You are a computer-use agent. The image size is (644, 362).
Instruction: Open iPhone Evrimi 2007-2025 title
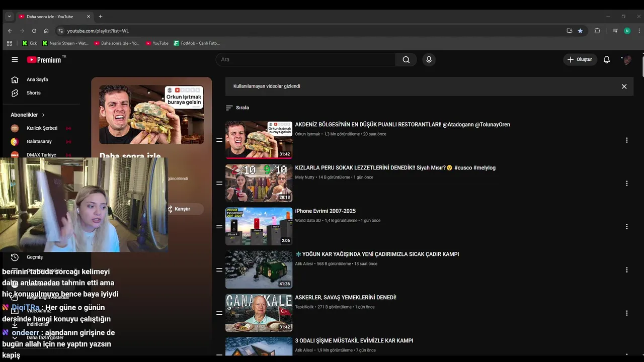tap(325, 211)
